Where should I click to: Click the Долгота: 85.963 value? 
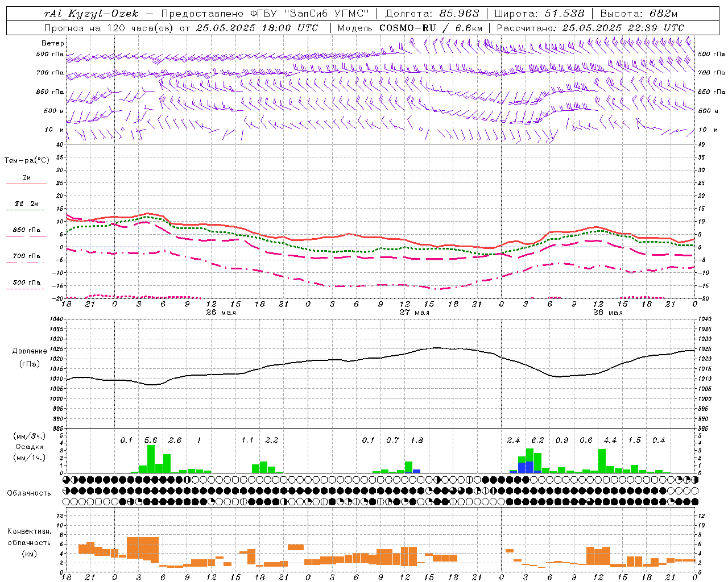(432, 14)
